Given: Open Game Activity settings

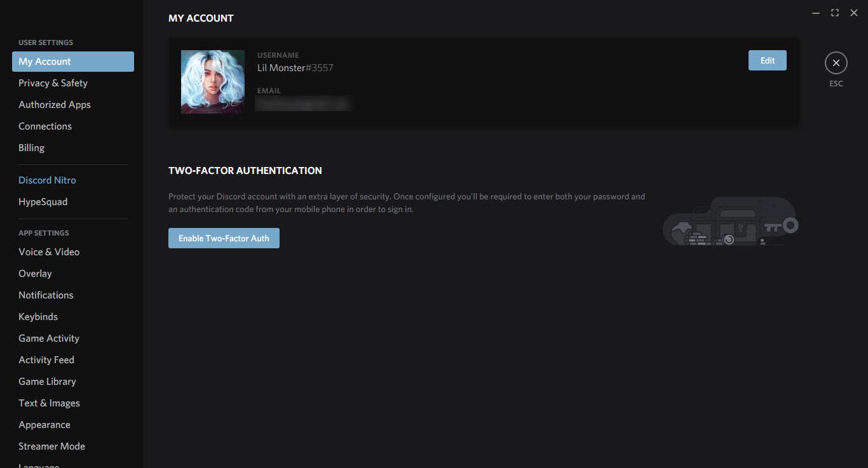Looking at the screenshot, I should [x=73, y=338].
